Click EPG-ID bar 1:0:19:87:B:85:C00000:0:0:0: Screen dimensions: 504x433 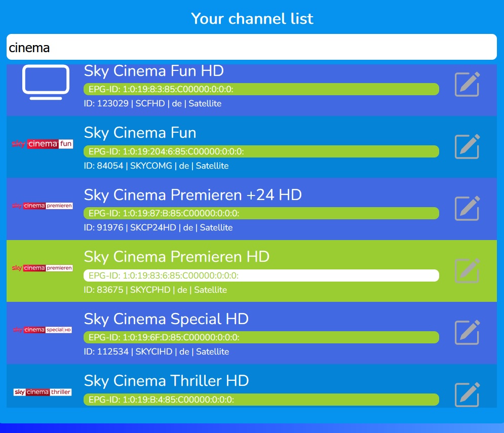click(261, 213)
